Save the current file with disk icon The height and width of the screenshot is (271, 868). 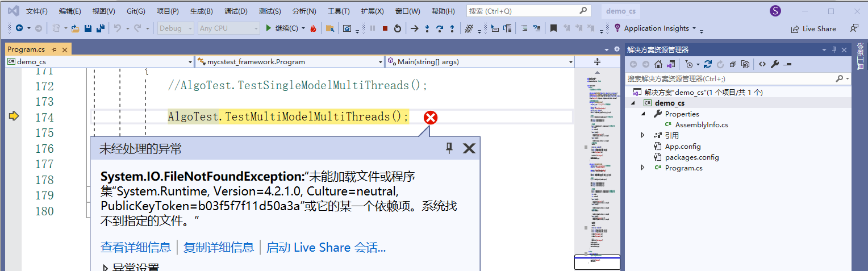click(88, 28)
